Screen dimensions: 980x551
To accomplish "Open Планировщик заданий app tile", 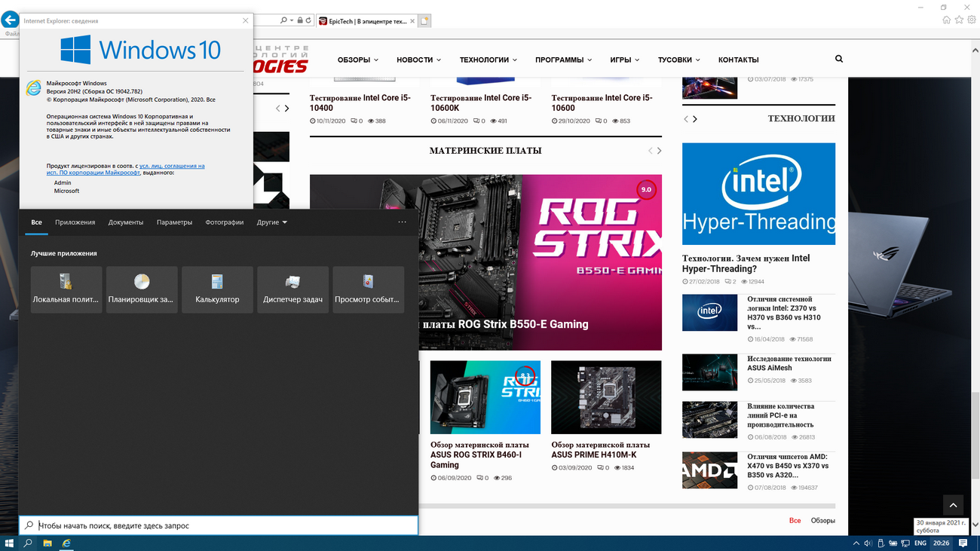I will point(142,289).
